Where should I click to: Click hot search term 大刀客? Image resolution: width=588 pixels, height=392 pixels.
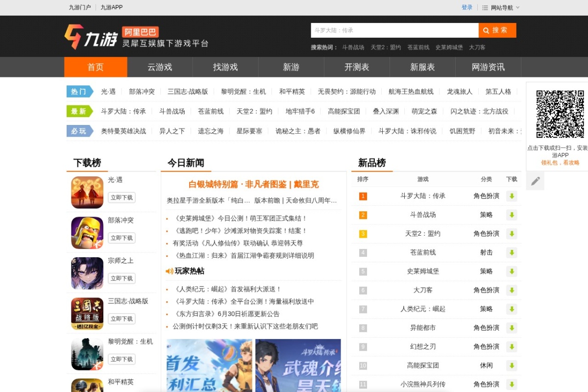[477, 48]
